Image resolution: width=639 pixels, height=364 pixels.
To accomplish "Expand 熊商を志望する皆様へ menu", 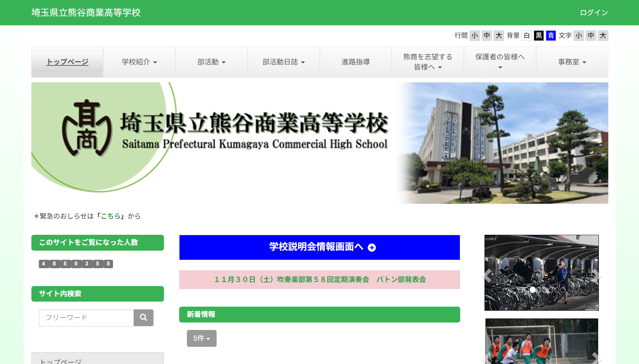I will (x=428, y=62).
